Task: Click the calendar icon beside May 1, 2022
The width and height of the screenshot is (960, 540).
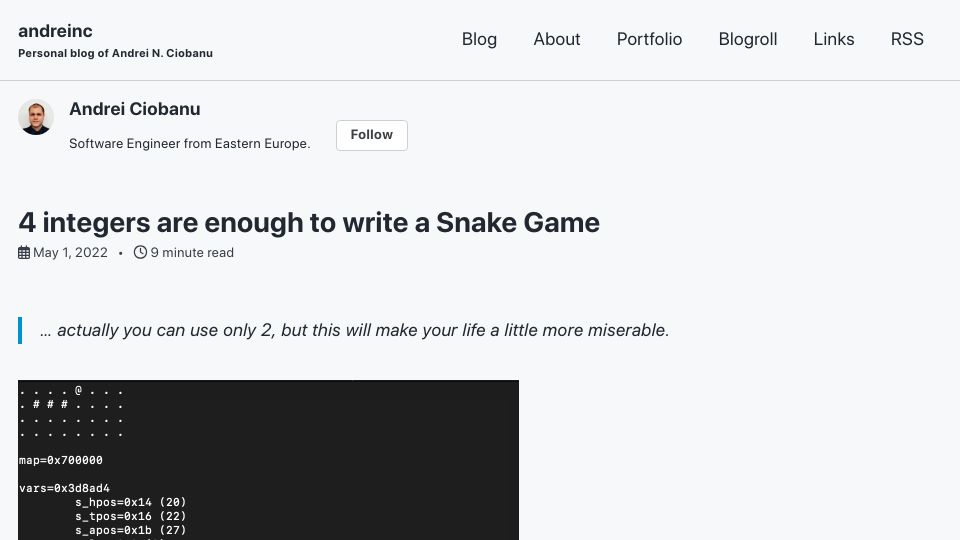Action: coord(24,252)
